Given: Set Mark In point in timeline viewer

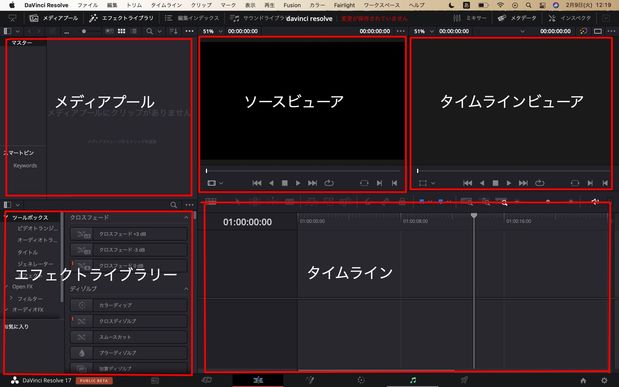Looking at the screenshot, I should [x=590, y=183].
